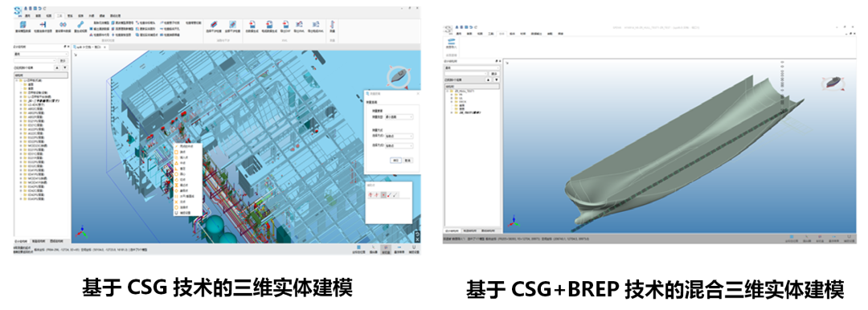Open the category dropdown atop CSG tree panel

point(41,55)
